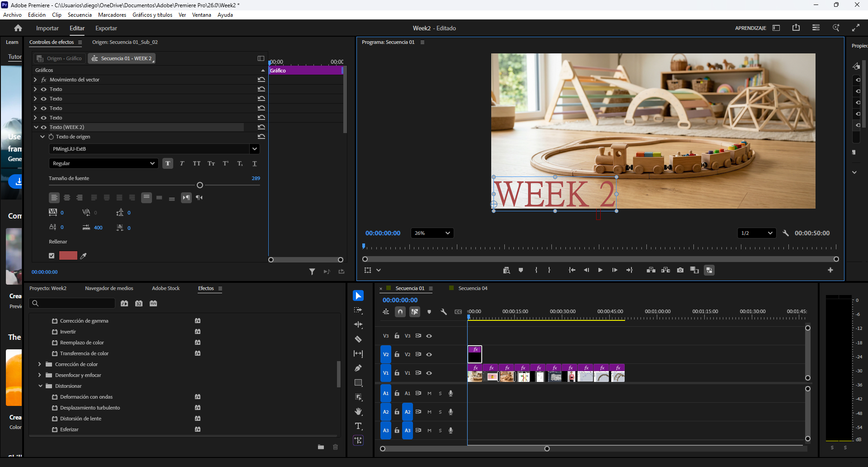Click the red fill color swatch
The height and width of the screenshot is (467, 868).
68,255
